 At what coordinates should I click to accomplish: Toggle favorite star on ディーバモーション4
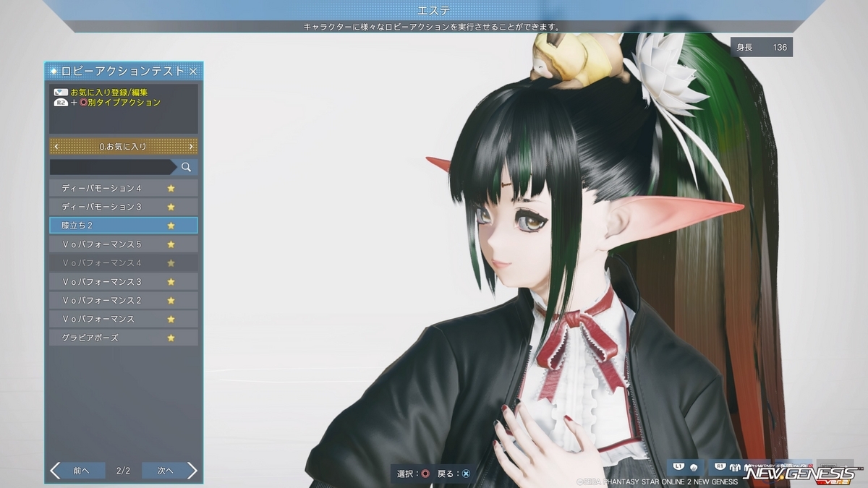click(171, 188)
